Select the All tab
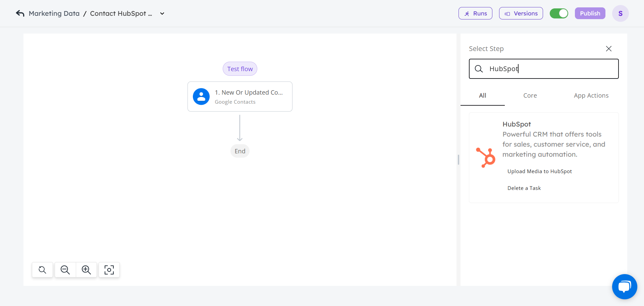 point(482,96)
